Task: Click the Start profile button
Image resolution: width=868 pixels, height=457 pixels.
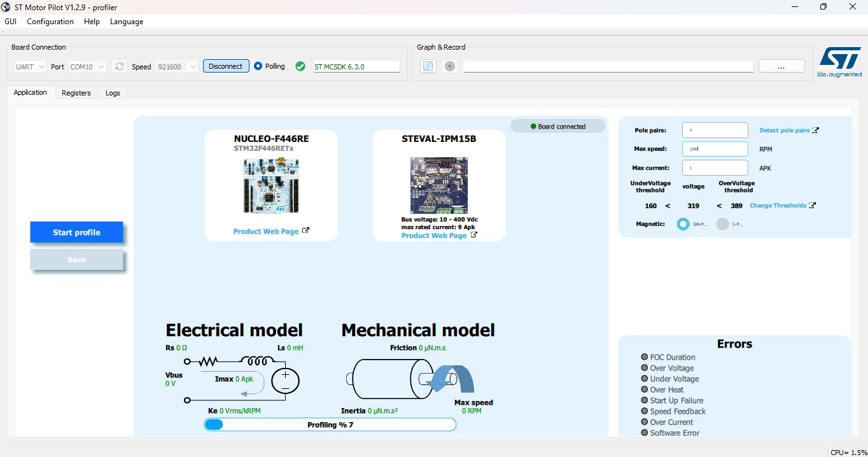Action: click(76, 232)
